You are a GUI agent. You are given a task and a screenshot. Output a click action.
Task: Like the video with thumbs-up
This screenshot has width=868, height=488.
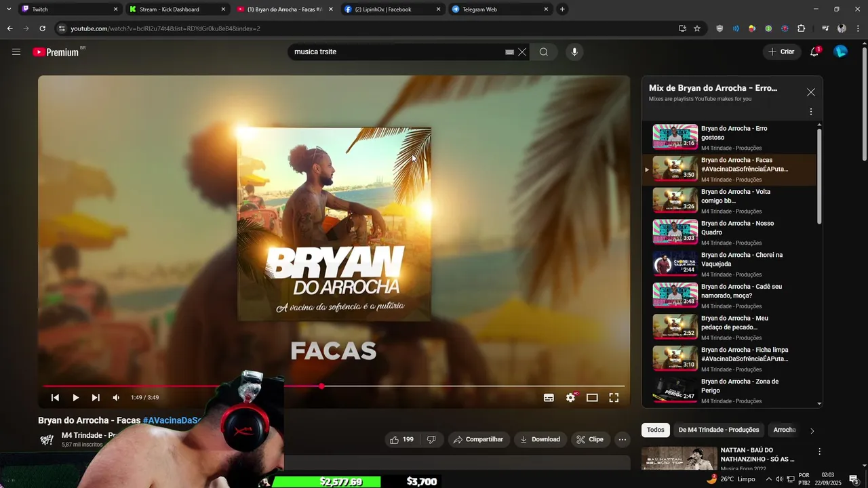401,439
